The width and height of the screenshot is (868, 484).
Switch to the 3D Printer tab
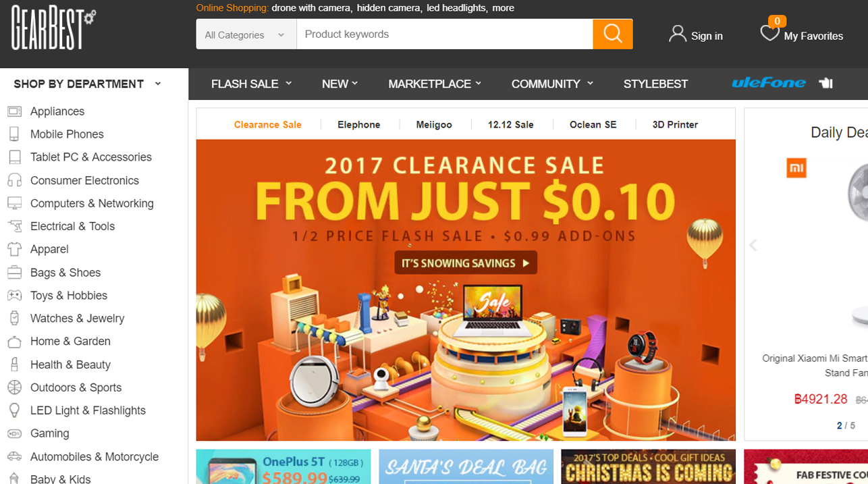tap(675, 124)
